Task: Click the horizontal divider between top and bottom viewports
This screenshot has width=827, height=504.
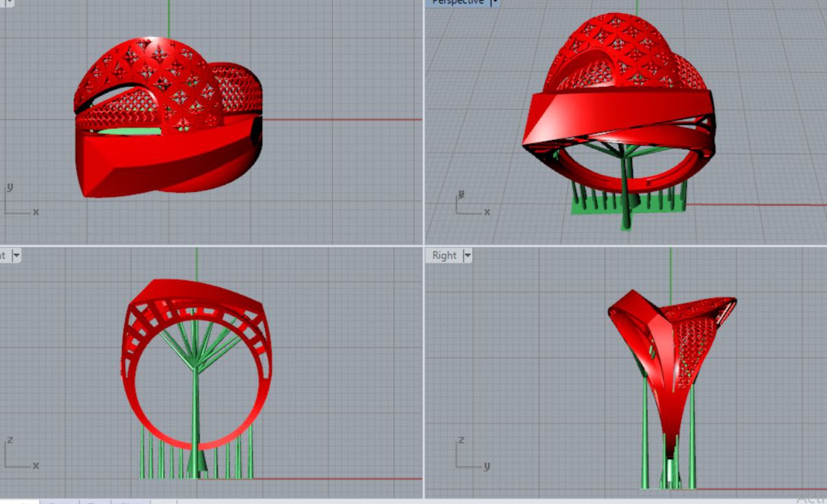Action: click(206, 245)
